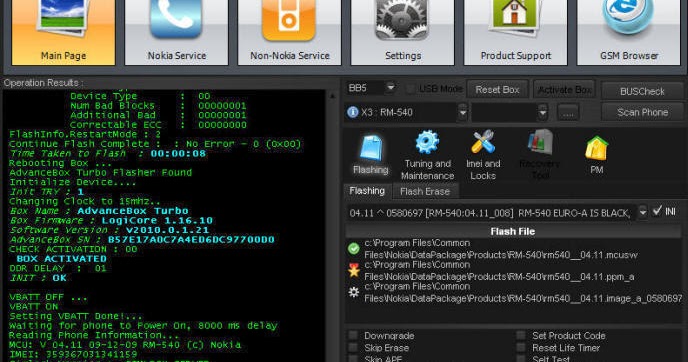Image resolution: width=688 pixels, height=362 pixels.
Task: Open Non-Nokia Service section
Action: tap(290, 32)
